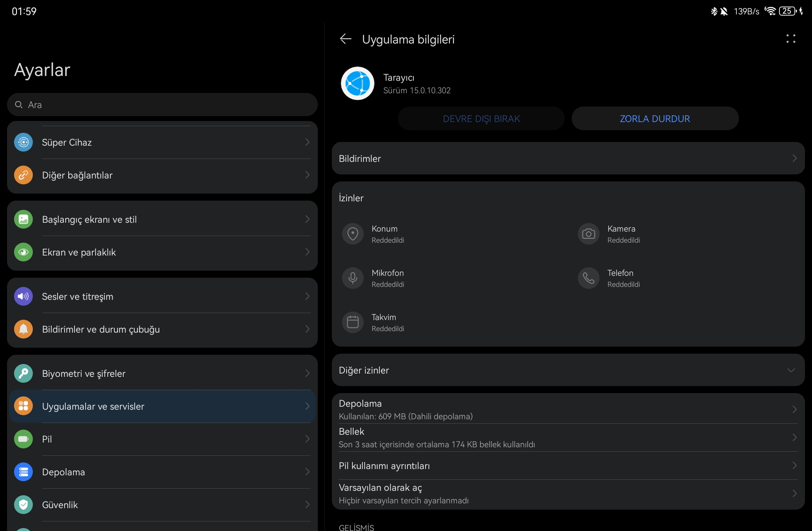Open the Konum location permission icon
812x531 pixels.
coord(353,234)
